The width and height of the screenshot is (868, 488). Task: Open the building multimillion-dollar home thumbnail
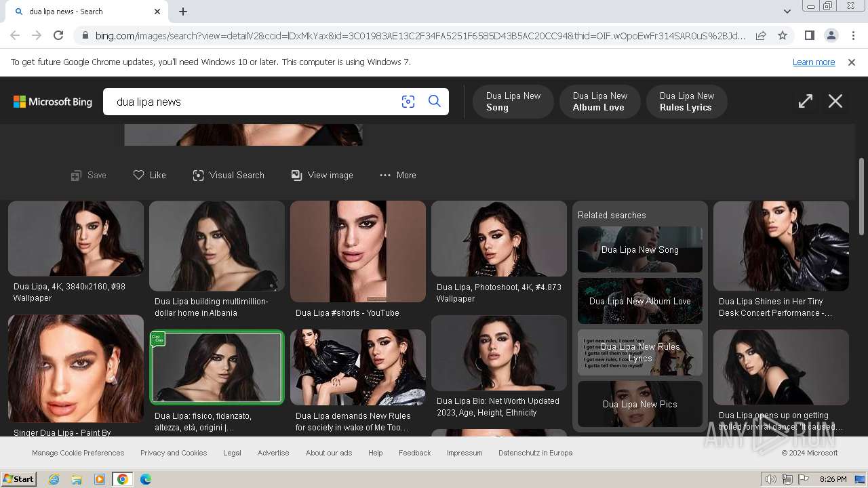point(217,245)
